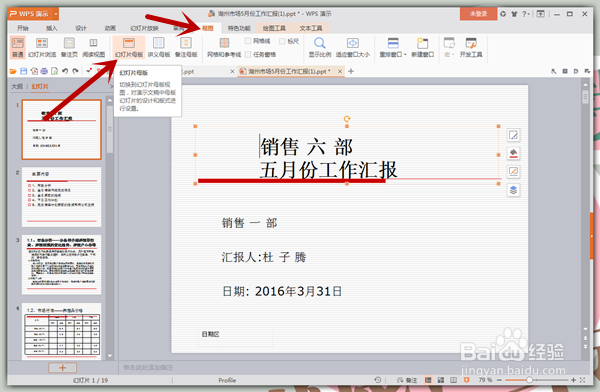
Task: Click Arrange Windows (重排窗口) icon
Action: pyautogui.click(x=393, y=43)
